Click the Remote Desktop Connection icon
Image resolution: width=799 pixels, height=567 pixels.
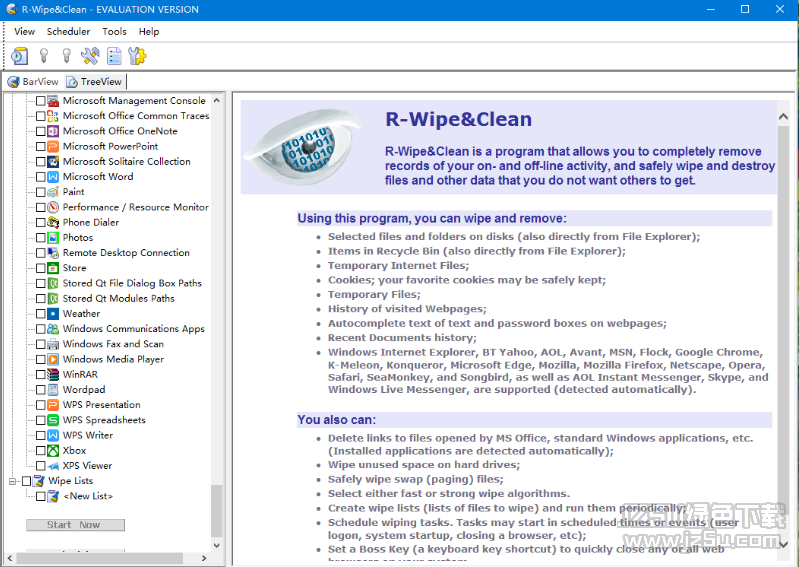pyautogui.click(x=53, y=253)
